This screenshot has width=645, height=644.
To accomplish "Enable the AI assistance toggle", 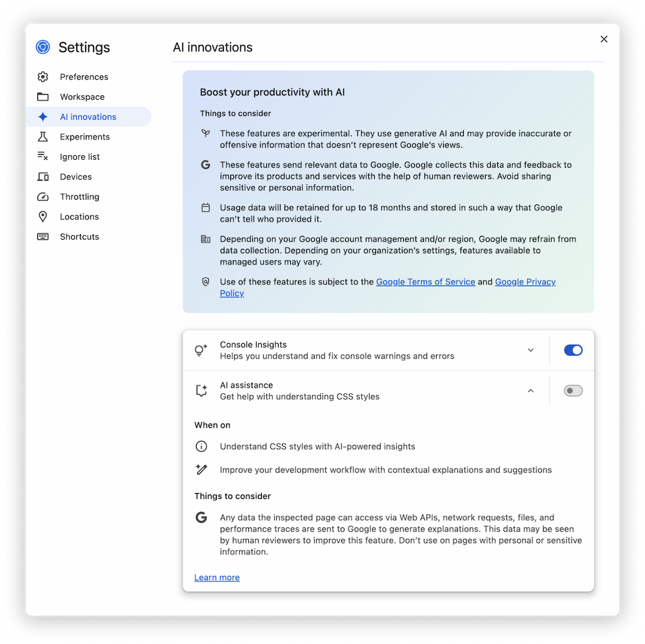I will [x=573, y=391].
